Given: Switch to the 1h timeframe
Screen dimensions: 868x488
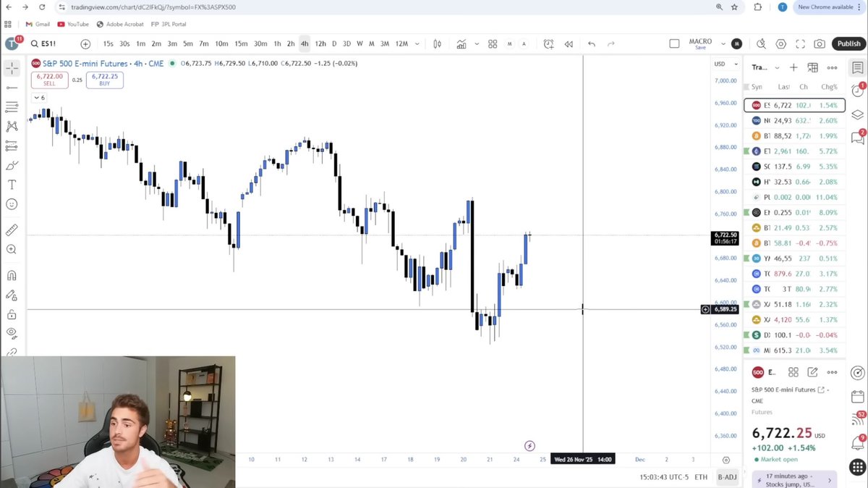Looking at the screenshot, I should tap(277, 43).
